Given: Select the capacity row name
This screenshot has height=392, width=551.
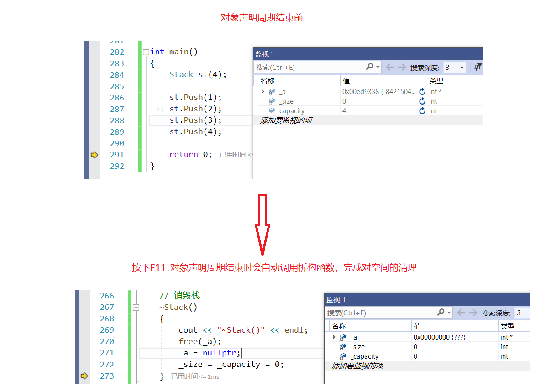Looking at the screenshot, I should click(292, 111).
